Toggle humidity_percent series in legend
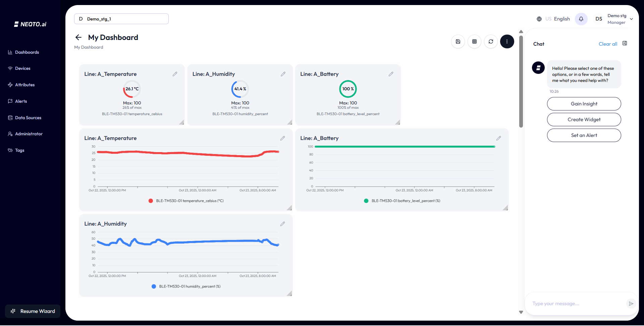This screenshot has height=326, width=644. point(190,286)
